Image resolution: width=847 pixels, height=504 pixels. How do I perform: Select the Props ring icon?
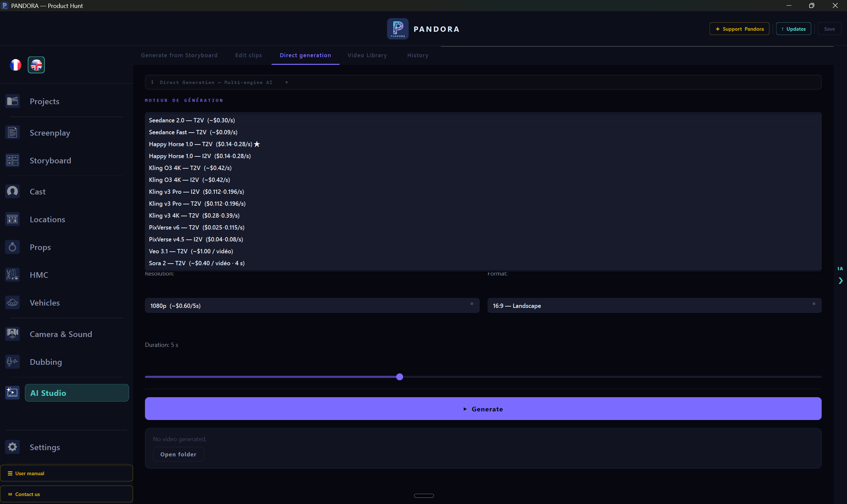pos(13,247)
